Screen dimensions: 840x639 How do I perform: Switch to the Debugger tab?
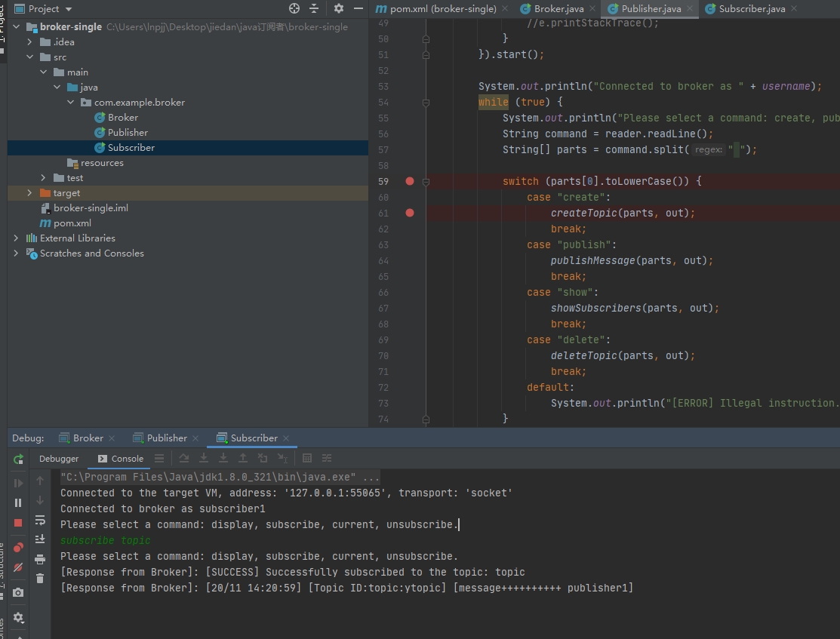59,459
